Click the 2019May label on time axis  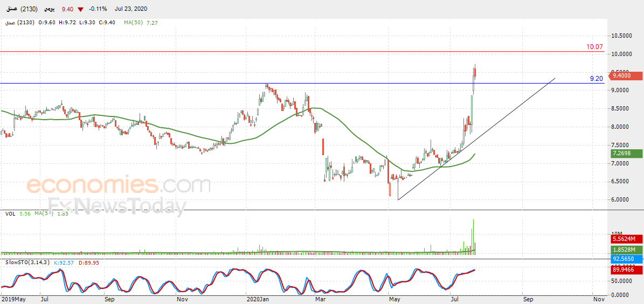[12, 300]
